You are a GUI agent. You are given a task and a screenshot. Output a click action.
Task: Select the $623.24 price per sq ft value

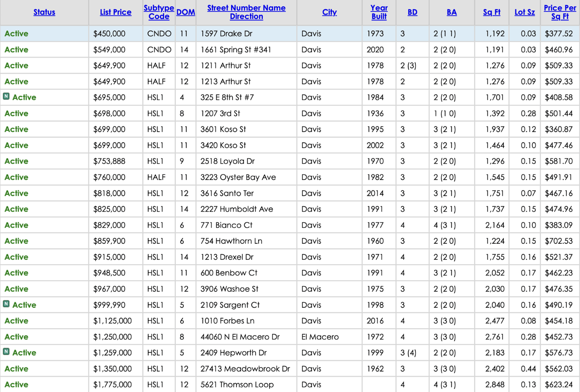[x=559, y=385]
